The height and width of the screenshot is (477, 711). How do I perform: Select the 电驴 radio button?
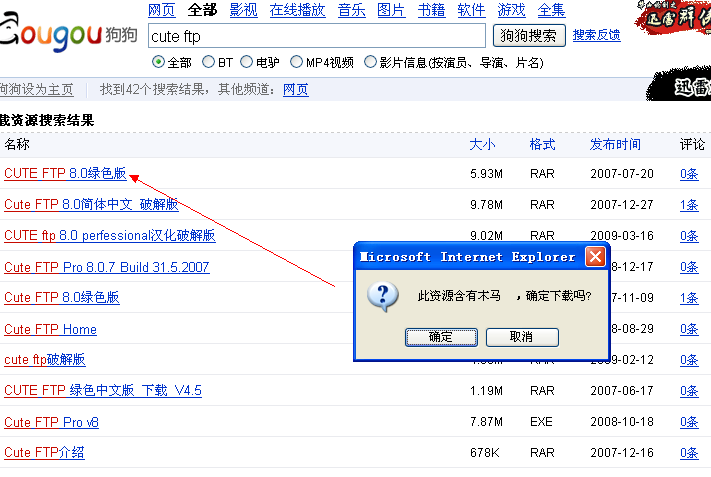[246, 62]
